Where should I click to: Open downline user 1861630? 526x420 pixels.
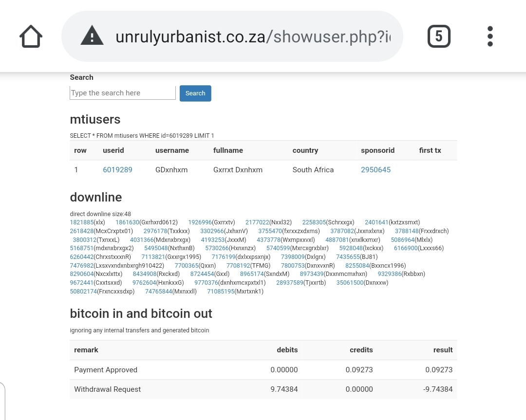click(x=128, y=222)
